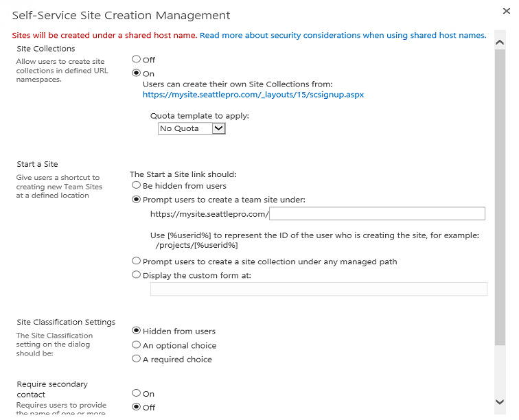Click the Self-Service Site Creation Management title

pyautogui.click(x=121, y=16)
